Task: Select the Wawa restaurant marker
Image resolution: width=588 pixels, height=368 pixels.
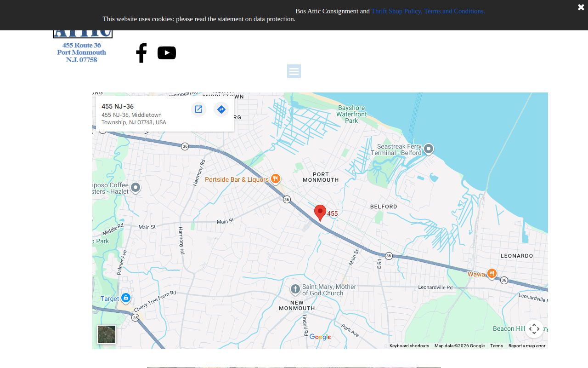Action: [x=492, y=274]
